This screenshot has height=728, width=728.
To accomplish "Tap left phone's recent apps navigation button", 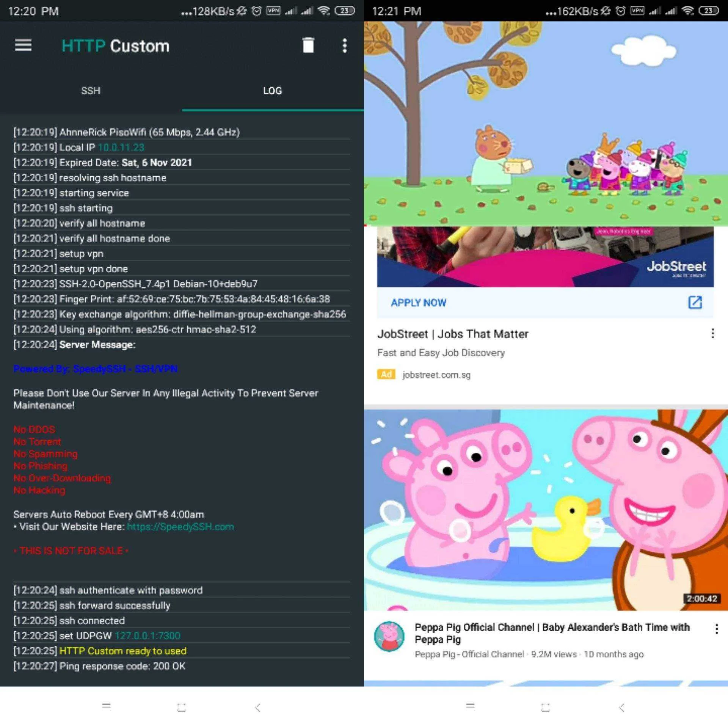I will (107, 706).
